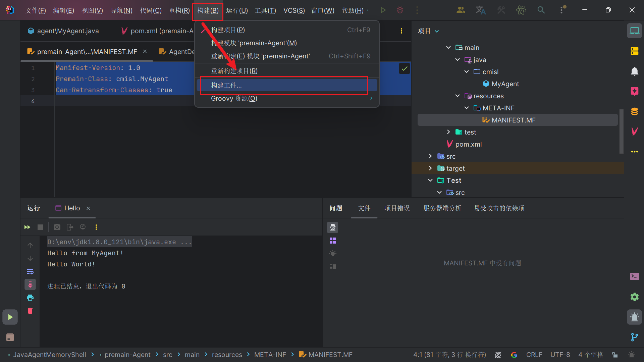Screen dimensions: 644x362
Task: Click the camera thread dump icon
Action: [57, 227]
